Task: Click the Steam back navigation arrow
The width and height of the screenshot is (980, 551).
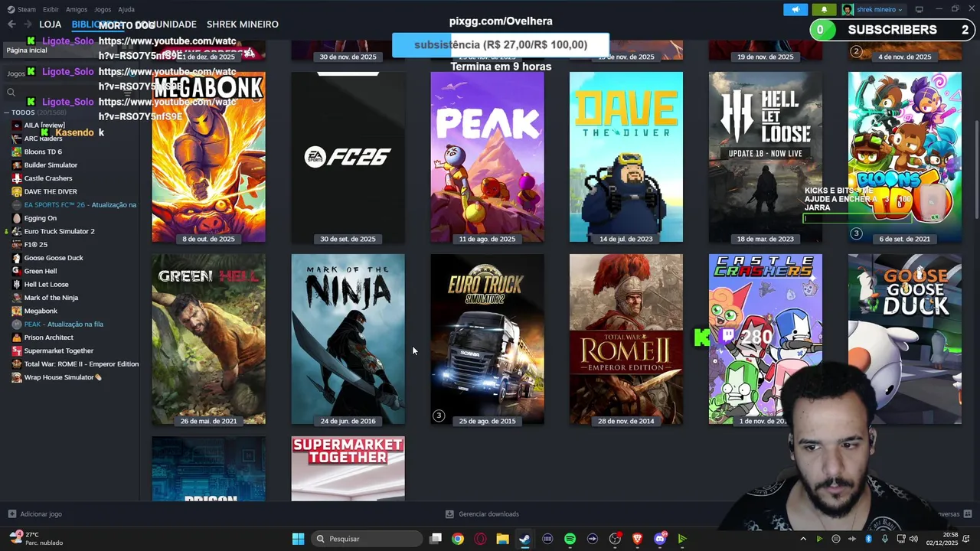Action: click(x=11, y=24)
